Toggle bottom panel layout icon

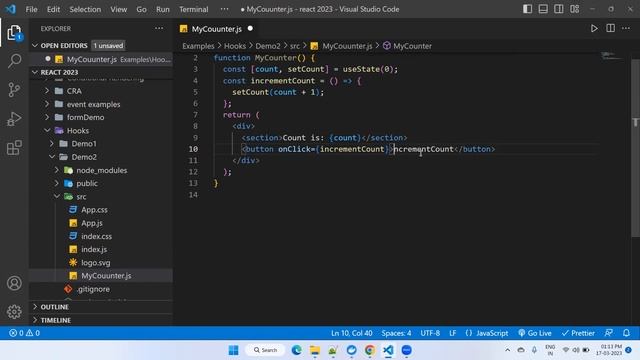[x=543, y=9]
